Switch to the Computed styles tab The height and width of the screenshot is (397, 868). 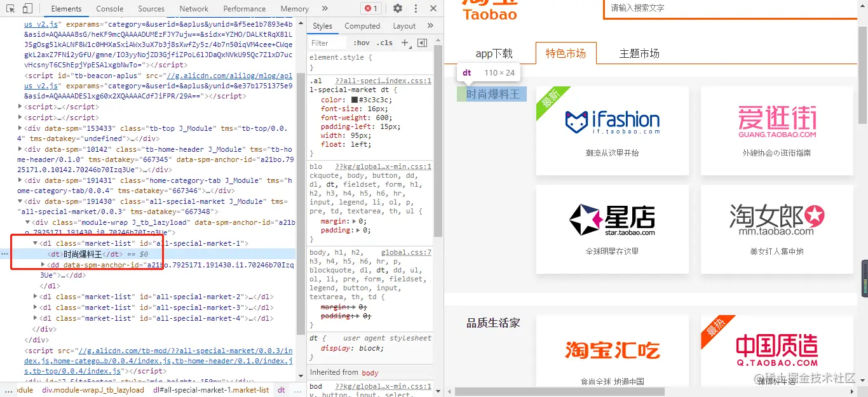pos(362,26)
